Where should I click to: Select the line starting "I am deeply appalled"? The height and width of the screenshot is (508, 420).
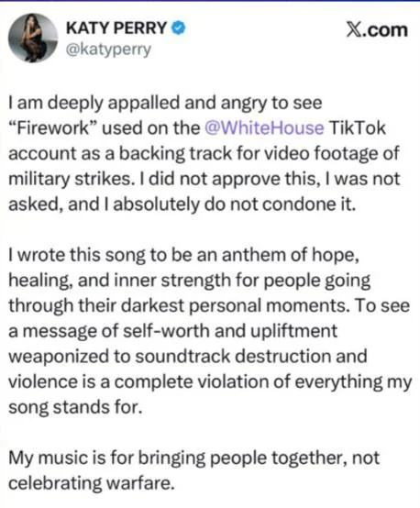[x=165, y=103]
